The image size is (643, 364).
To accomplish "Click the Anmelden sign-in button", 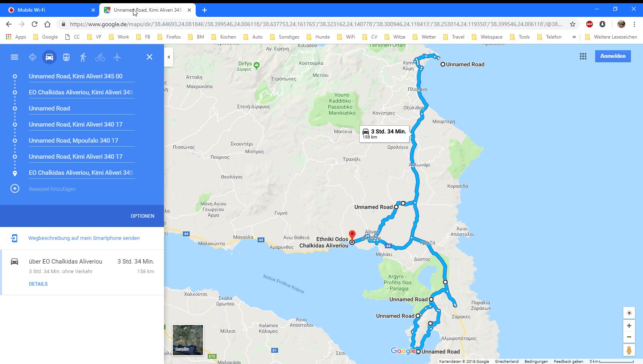I will point(613,56).
